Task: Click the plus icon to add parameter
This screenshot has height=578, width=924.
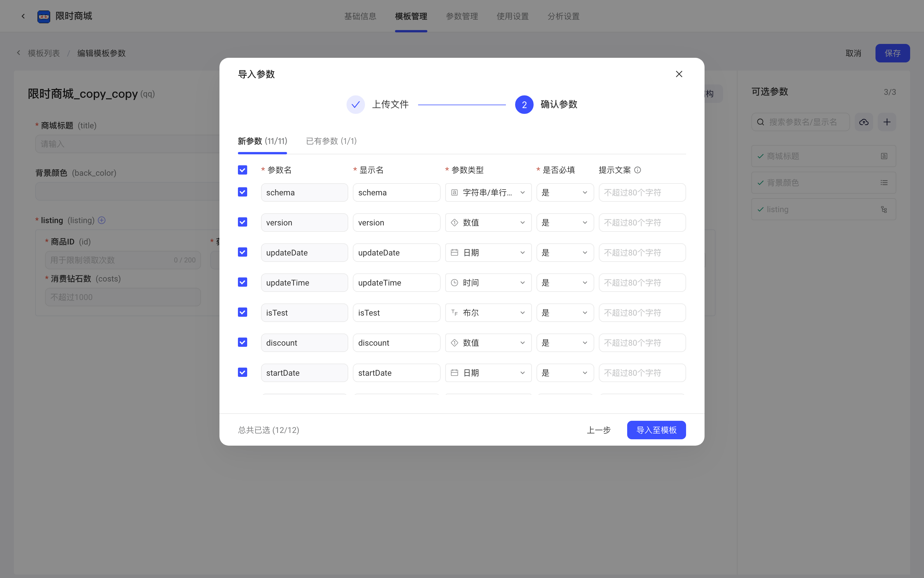Action: click(887, 122)
